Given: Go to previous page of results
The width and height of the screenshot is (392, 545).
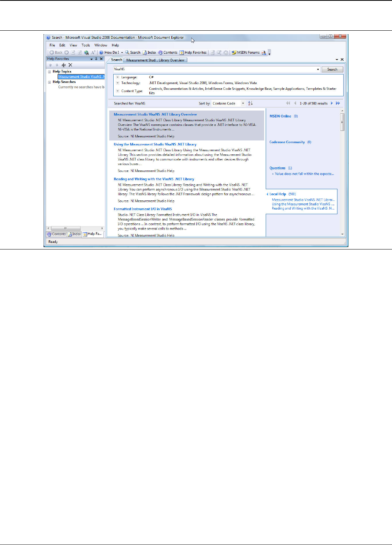Looking at the screenshot, I should [x=295, y=103].
